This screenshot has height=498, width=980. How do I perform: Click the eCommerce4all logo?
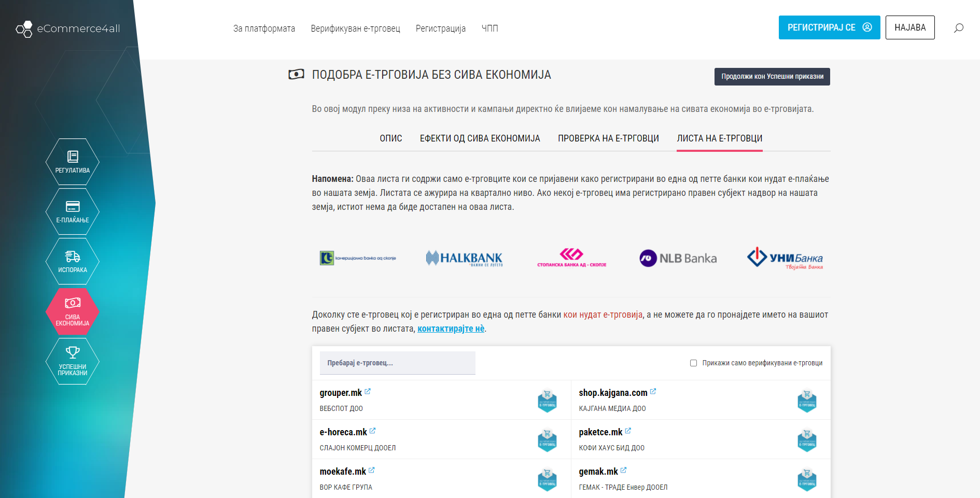[68, 29]
